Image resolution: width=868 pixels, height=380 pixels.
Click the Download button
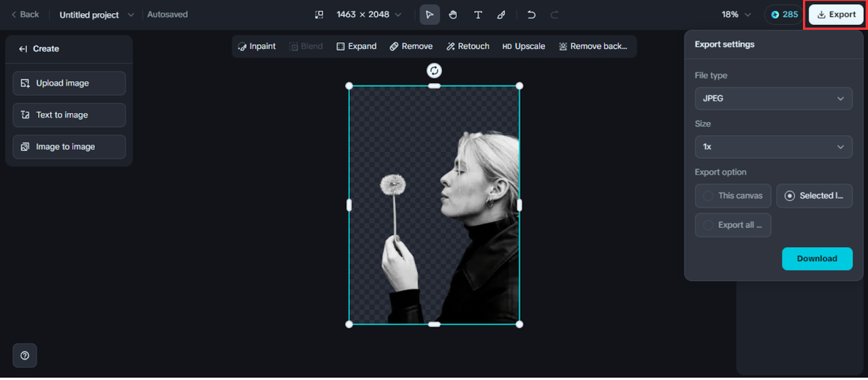817,259
